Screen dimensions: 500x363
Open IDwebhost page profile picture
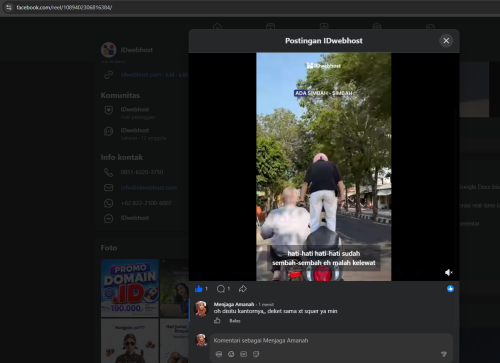click(x=109, y=50)
